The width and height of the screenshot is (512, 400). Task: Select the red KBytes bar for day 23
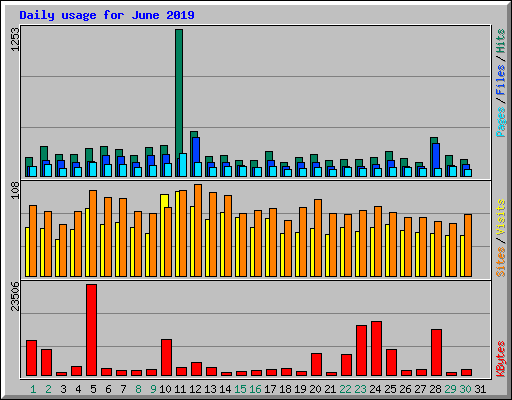pyautogui.click(x=361, y=351)
